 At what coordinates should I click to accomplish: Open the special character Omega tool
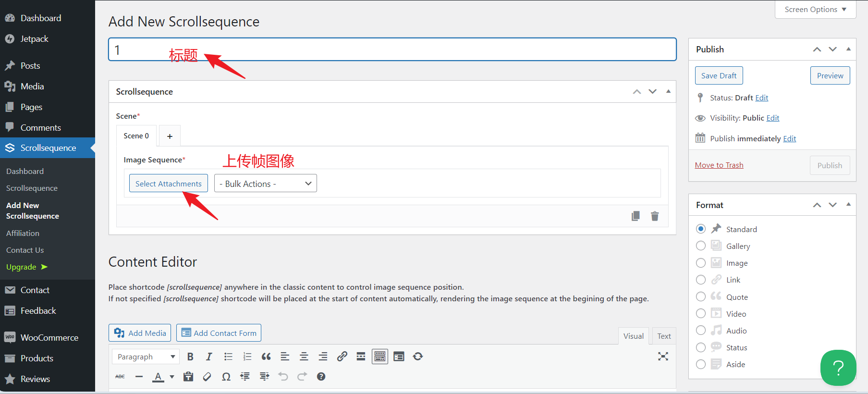[x=226, y=377]
